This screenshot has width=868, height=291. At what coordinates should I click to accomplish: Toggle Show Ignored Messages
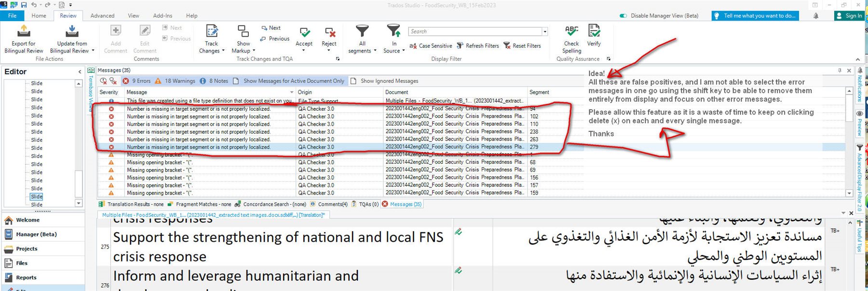coord(384,81)
